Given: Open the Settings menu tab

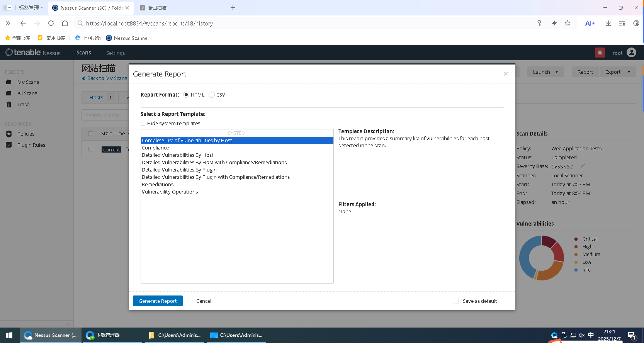Looking at the screenshot, I should pos(116,53).
